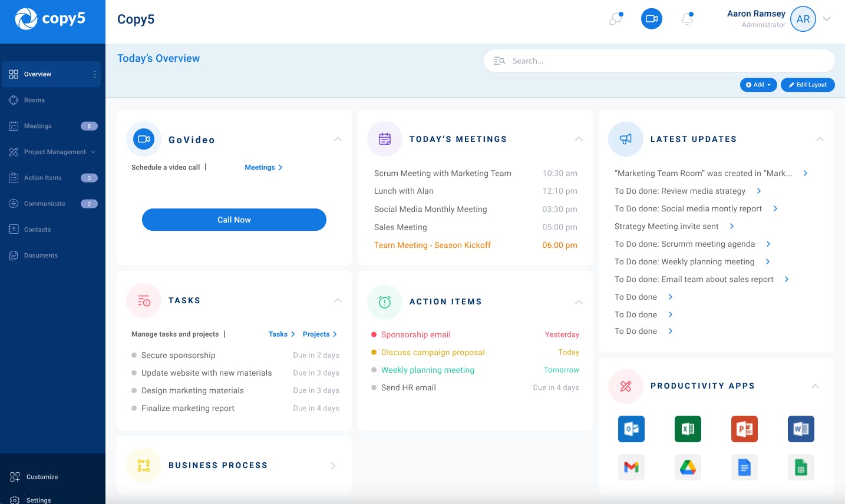Click Aaron Ramsey's AR avatar
Image resolution: width=845 pixels, height=504 pixels.
803,19
